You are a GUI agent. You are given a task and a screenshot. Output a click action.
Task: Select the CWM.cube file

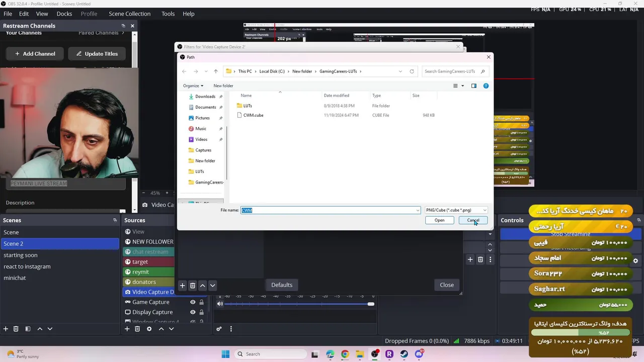[253, 115]
